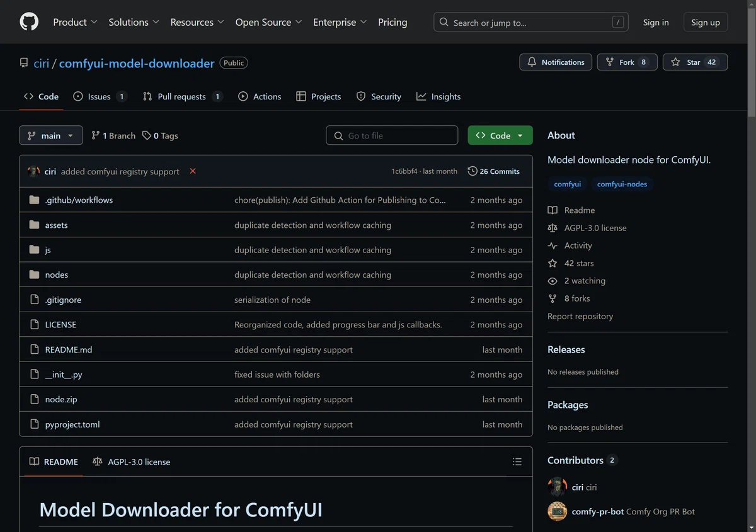Open commit hash 1c6bbf4
The height and width of the screenshot is (532, 756).
[404, 171]
